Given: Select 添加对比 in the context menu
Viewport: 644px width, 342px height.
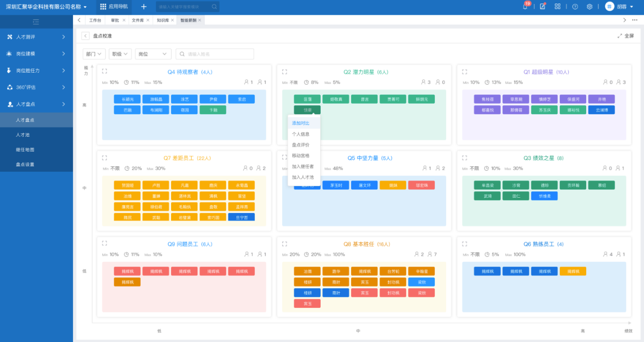Looking at the screenshot, I should pos(300,123).
